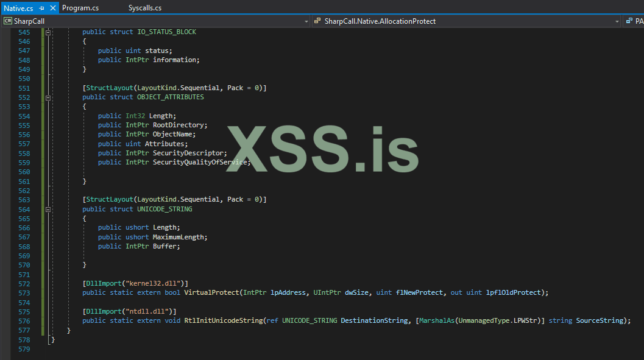
Task: Click the MarshalAs attribute
Action: point(437,320)
